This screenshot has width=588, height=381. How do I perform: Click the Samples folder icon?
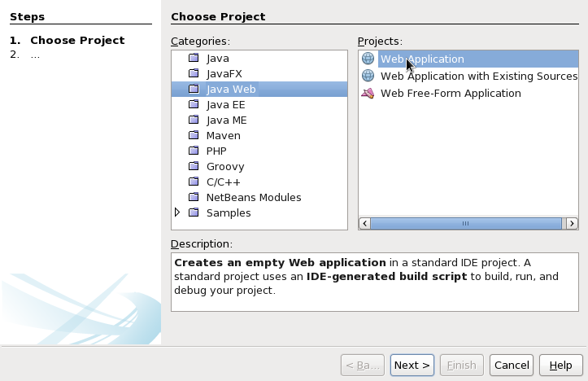click(194, 212)
